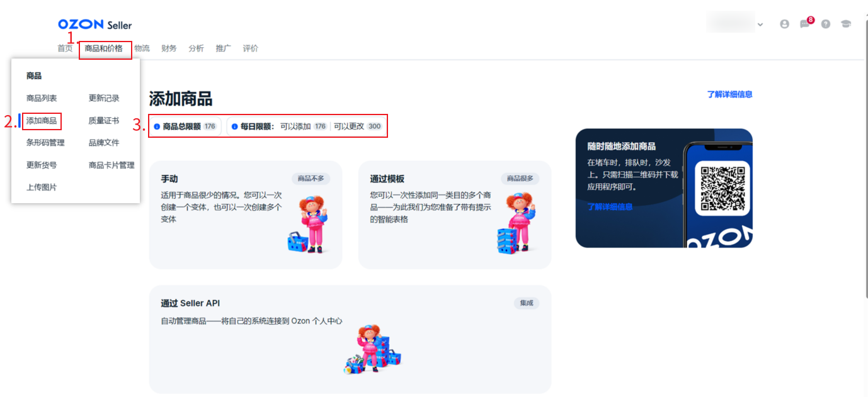Open the 推广 tab
This screenshot has width=868, height=397.
pos(223,48)
